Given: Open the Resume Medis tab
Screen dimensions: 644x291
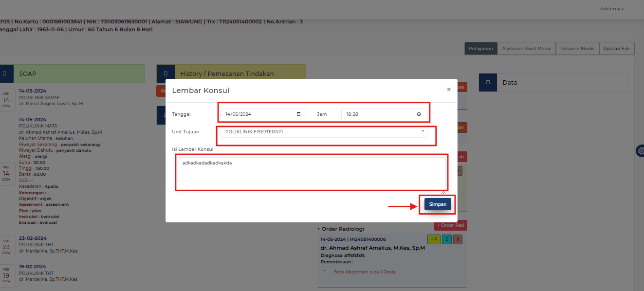Looking at the screenshot, I should click(577, 48).
